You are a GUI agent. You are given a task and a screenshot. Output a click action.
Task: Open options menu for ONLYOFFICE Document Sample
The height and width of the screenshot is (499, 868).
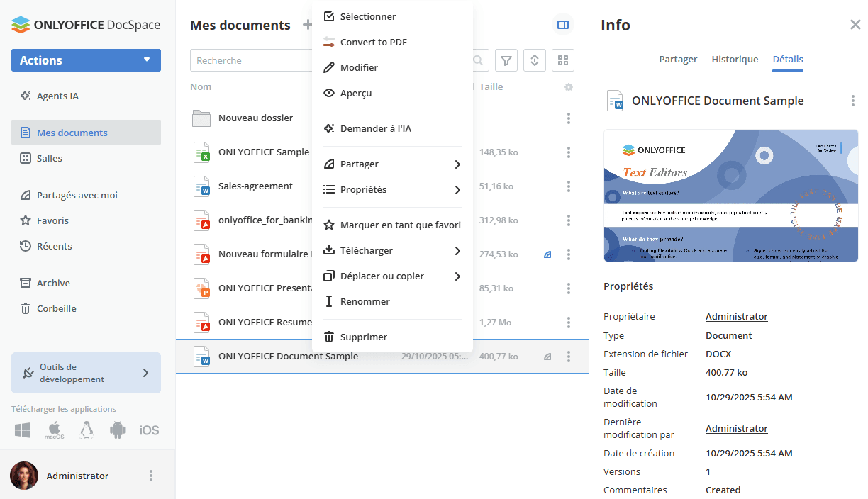568,357
